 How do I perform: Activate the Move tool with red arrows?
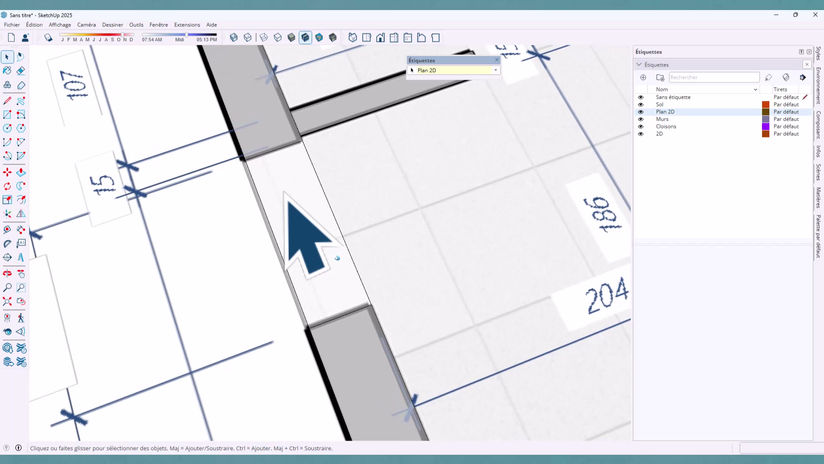7,172
